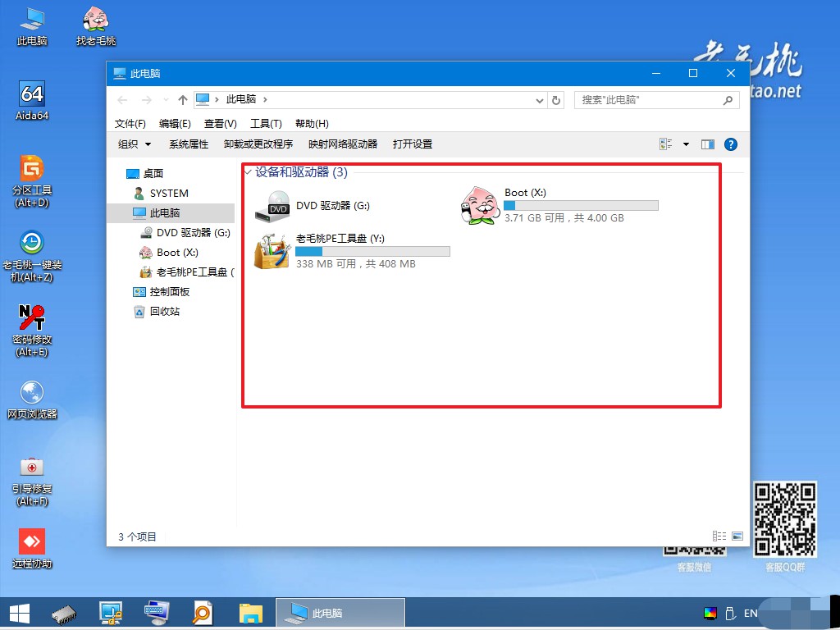
Task: Click 系统属性 in the toolbar
Action: [189, 144]
